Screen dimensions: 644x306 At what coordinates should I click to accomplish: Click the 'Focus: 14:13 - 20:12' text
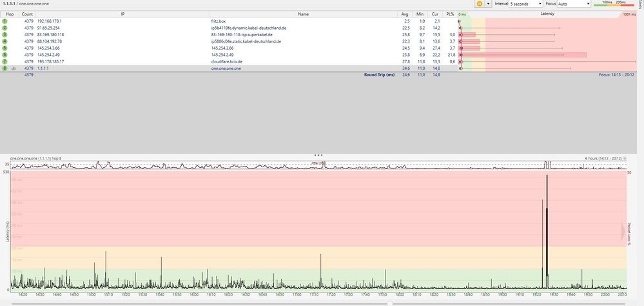point(616,75)
